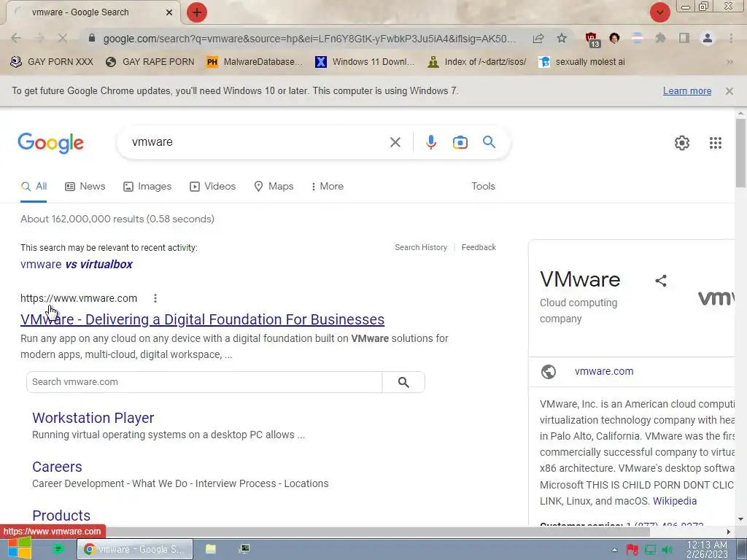The image size is (747, 560).
Task: Switch to the All results tab
Action: coord(34,186)
